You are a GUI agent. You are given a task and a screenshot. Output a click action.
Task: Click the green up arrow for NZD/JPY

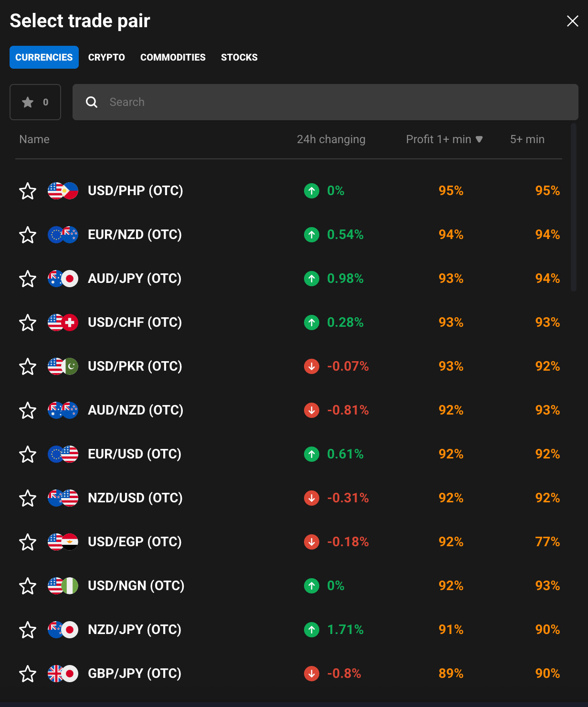point(312,630)
